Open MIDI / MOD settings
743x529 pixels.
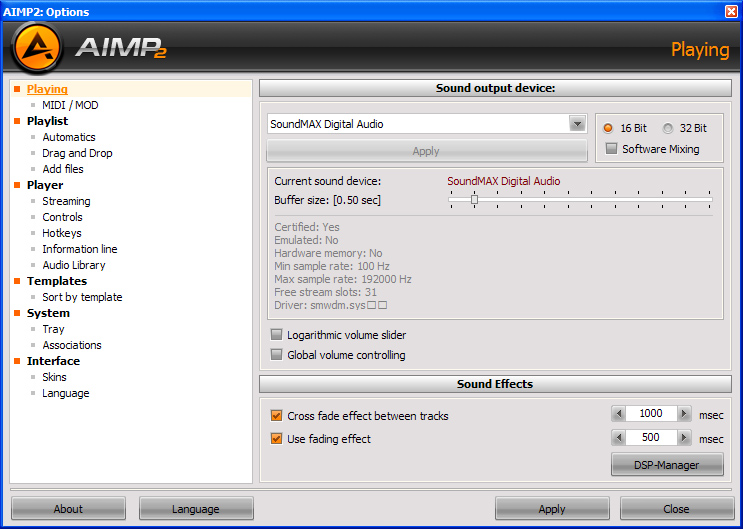point(70,105)
